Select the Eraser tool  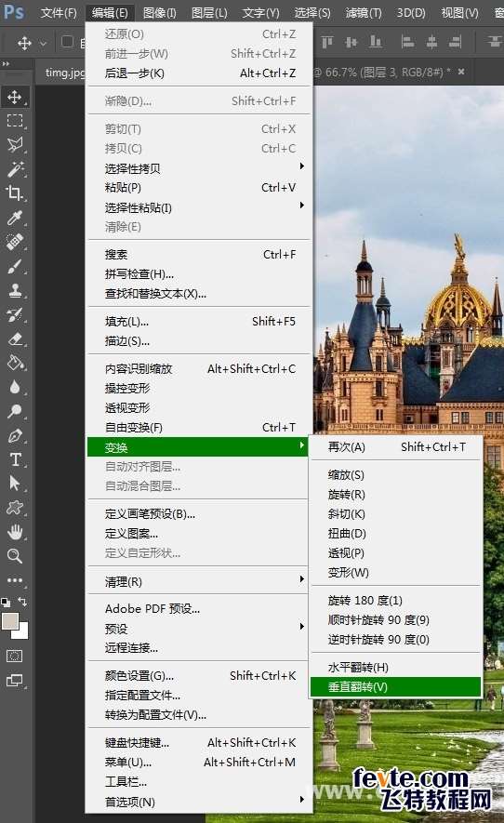point(15,339)
